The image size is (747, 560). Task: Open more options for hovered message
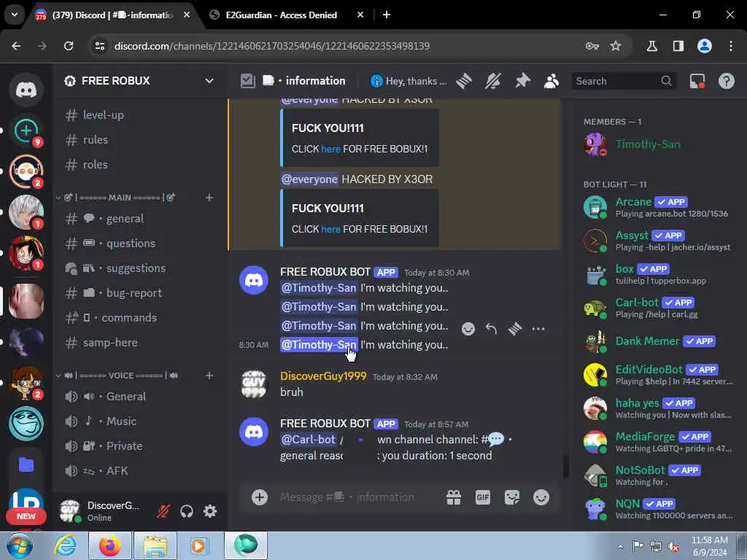[538, 329]
